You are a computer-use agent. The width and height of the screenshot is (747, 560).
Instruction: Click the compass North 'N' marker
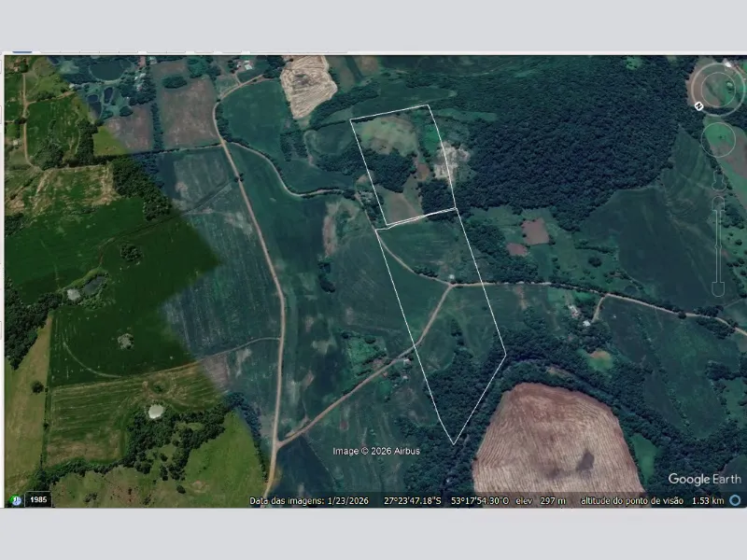coord(698,106)
